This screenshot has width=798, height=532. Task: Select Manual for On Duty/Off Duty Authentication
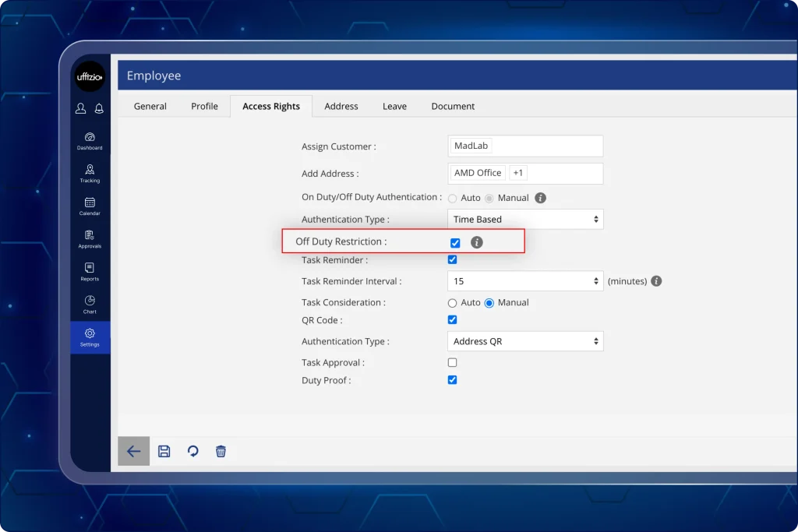pos(489,199)
